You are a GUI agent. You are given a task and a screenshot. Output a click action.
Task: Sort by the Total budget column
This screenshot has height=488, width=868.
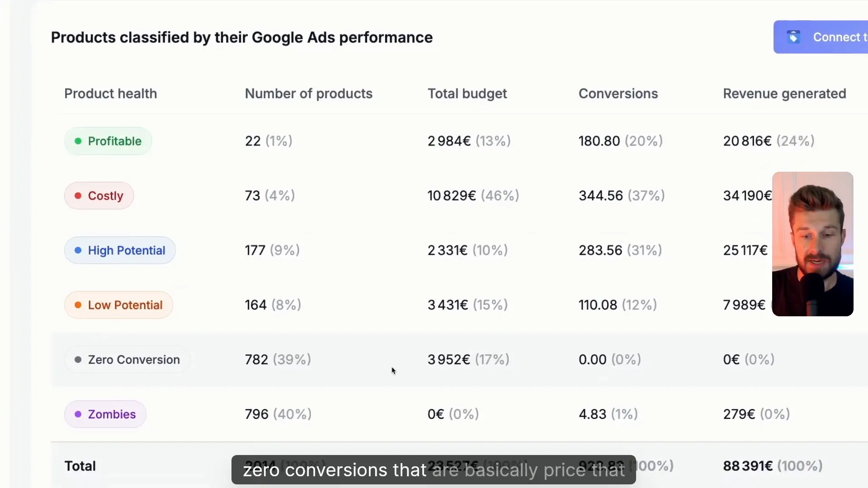pos(467,94)
